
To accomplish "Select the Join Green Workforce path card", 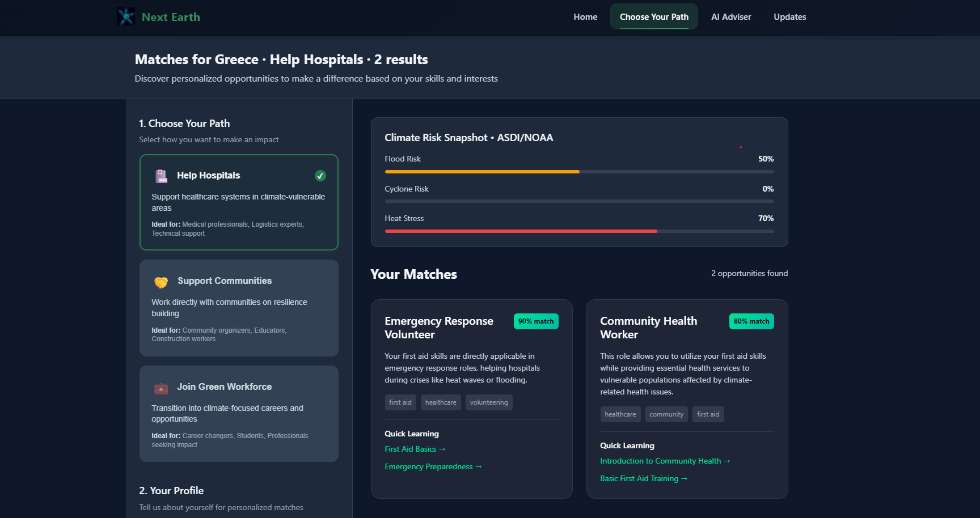I will pyautogui.click(x=239, y=414).
